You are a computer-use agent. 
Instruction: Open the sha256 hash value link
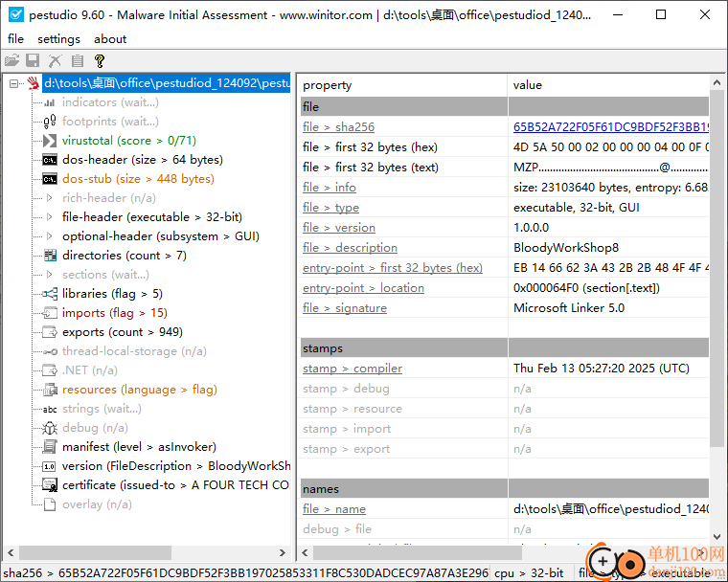click(611, 127)
